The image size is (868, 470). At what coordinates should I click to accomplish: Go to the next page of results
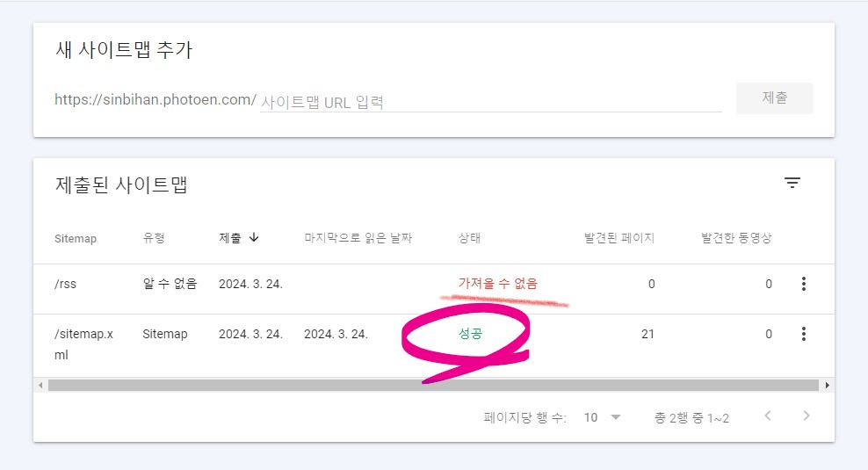pos(806,416)
